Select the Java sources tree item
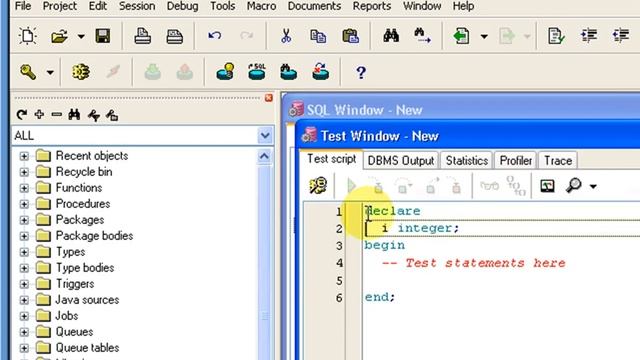Viewport: 640px width, 360px height. pos(87,300)
